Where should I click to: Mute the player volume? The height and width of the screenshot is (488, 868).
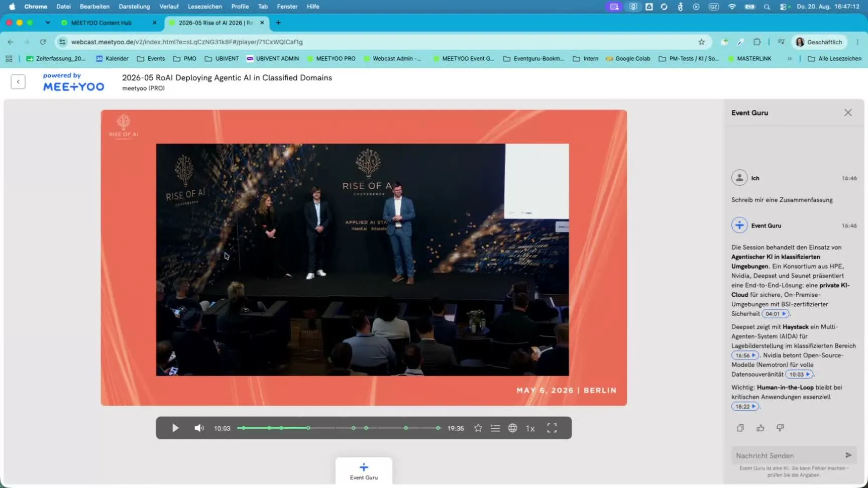tap(199, 428)
